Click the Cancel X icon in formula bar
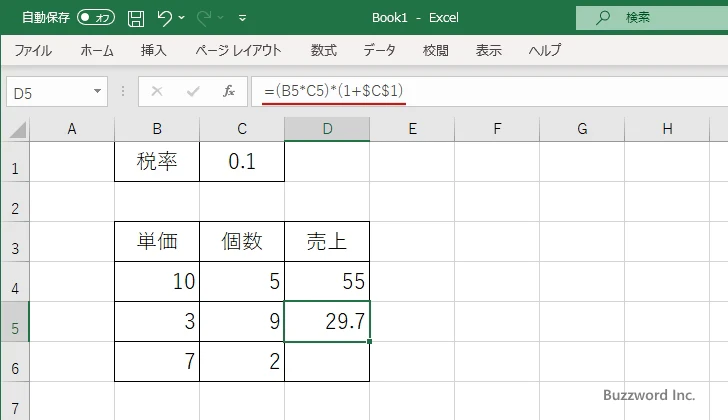728x420 pixels. 156,91
